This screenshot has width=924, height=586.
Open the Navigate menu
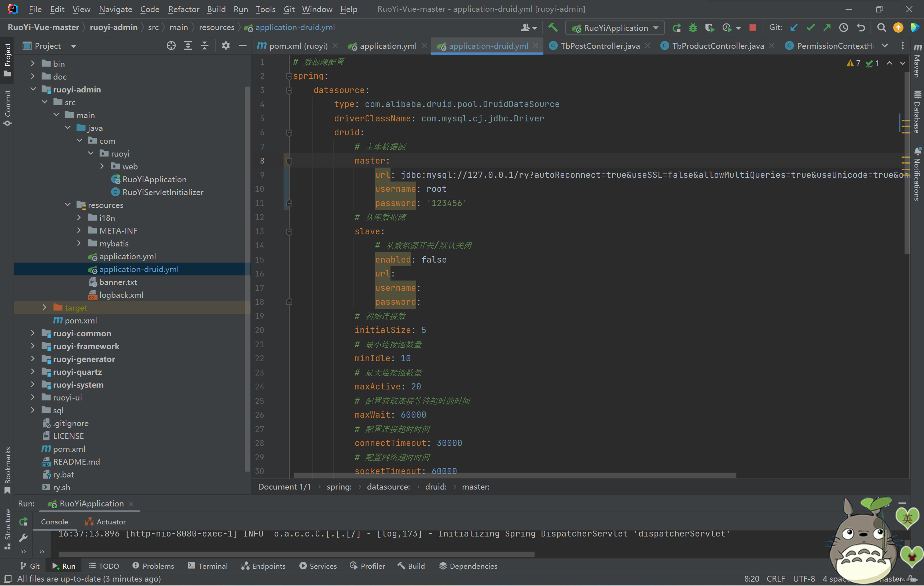tap(115, 9)
